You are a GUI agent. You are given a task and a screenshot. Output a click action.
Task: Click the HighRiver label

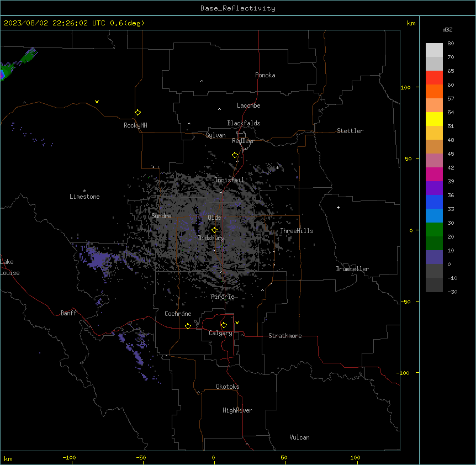[237, 410]
